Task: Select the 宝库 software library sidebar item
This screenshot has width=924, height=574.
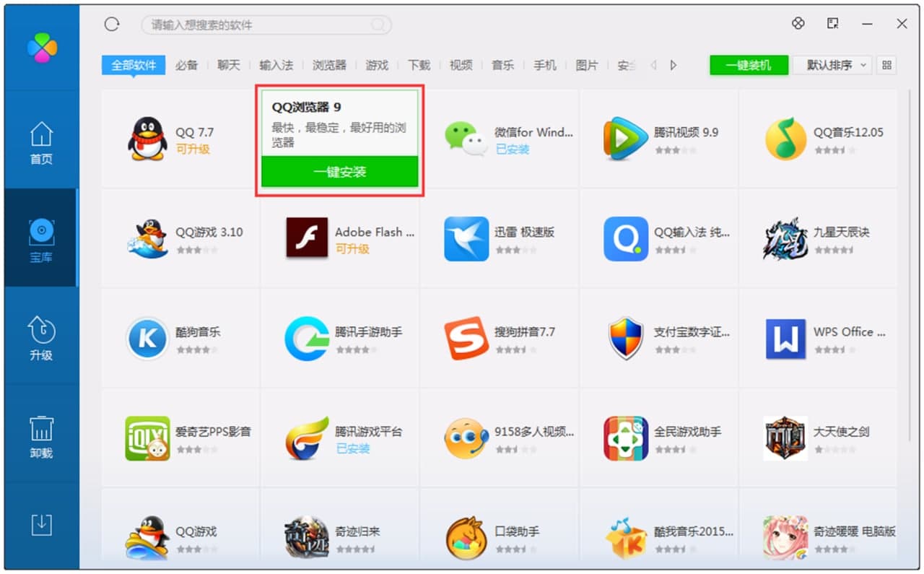Action: click(41, 238)
